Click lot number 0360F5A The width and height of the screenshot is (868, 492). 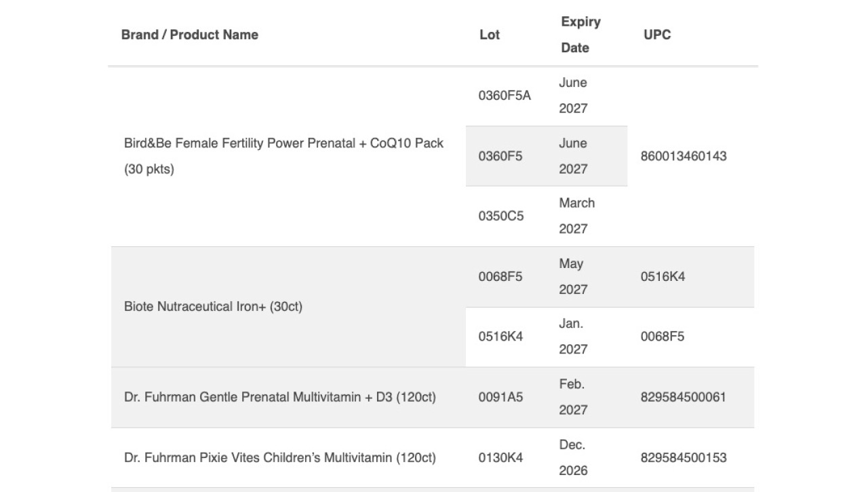pos(505,96)
